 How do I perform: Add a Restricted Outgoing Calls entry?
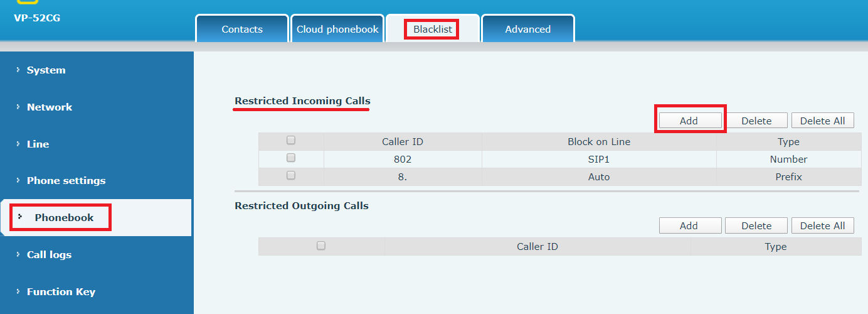coord(689,225)
